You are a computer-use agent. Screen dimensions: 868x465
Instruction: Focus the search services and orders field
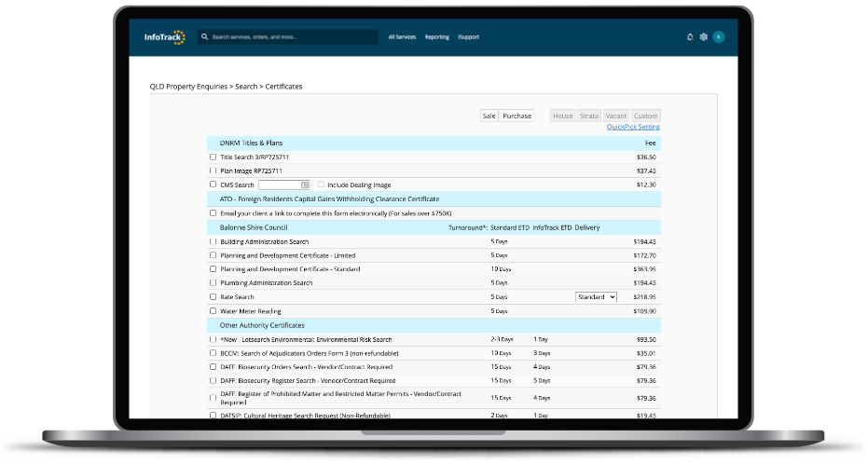tap(288, 37)
